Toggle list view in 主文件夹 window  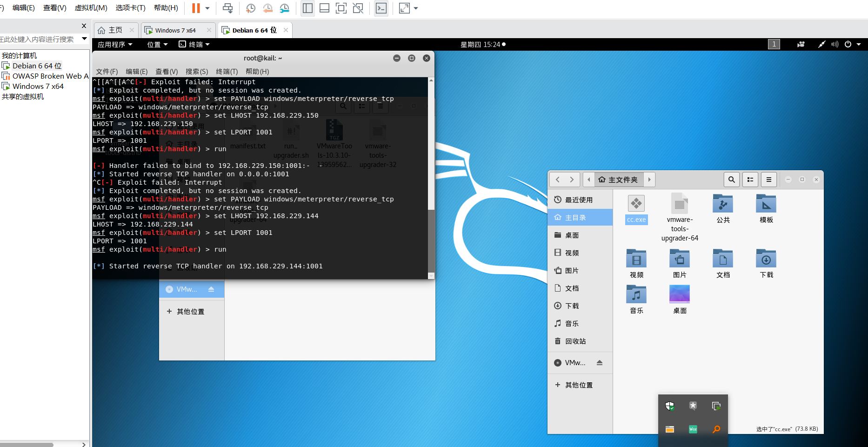coord(750,180)
